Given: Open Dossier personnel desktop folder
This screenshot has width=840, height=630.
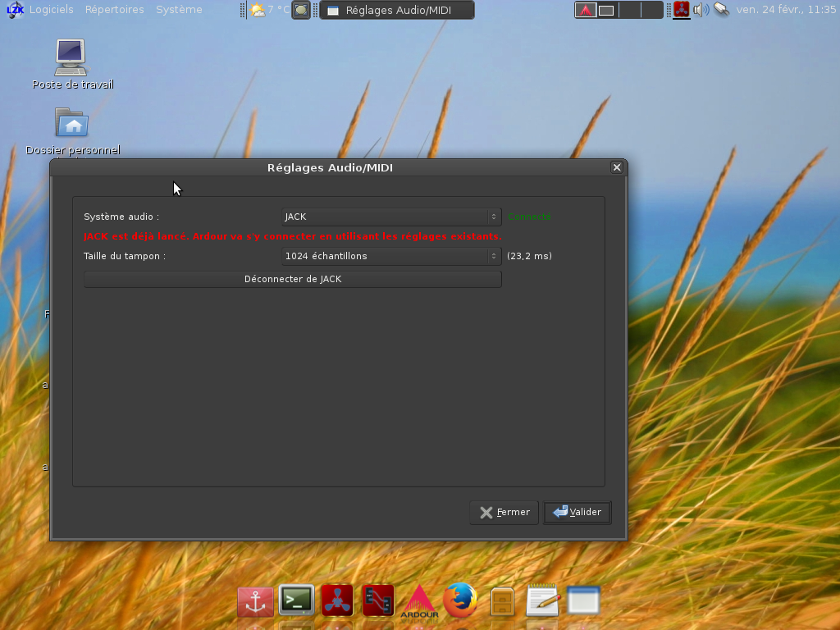Looking at the screenshot, I should coord(72,131).
